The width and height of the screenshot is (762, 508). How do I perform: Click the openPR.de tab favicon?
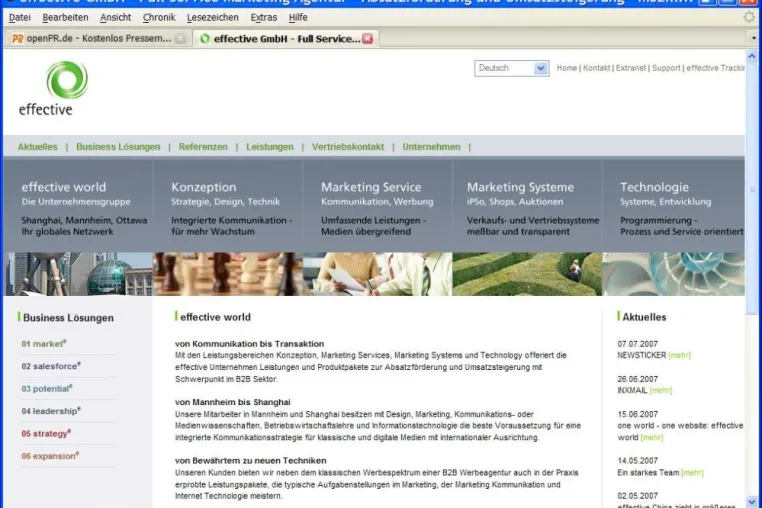[17, 39]
